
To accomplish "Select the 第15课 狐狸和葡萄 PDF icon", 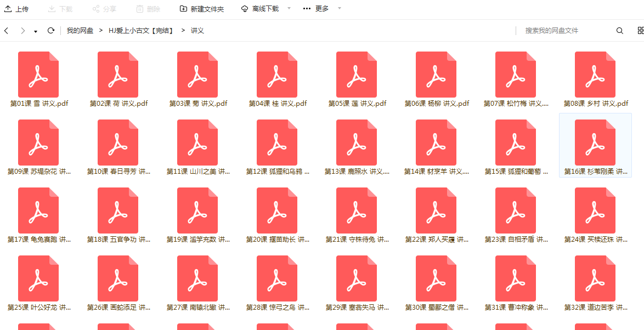I will 516,143.
